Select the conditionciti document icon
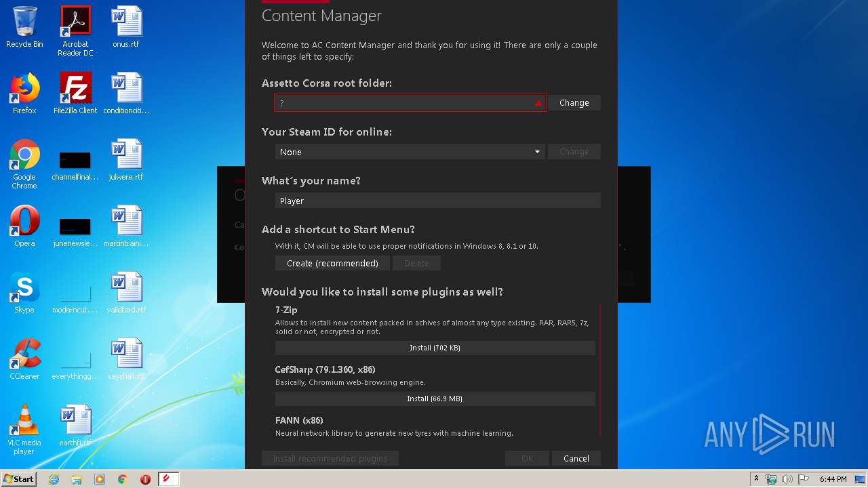Screen dimensions: 868x488 click(x=126, y=94)
